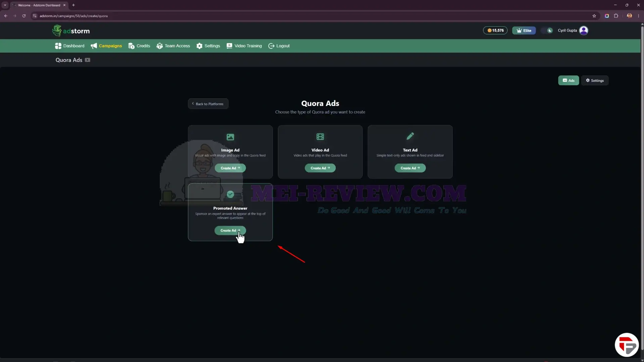Reload the page with browser refresh icon

pyautogui.click(x=24, y=16)
